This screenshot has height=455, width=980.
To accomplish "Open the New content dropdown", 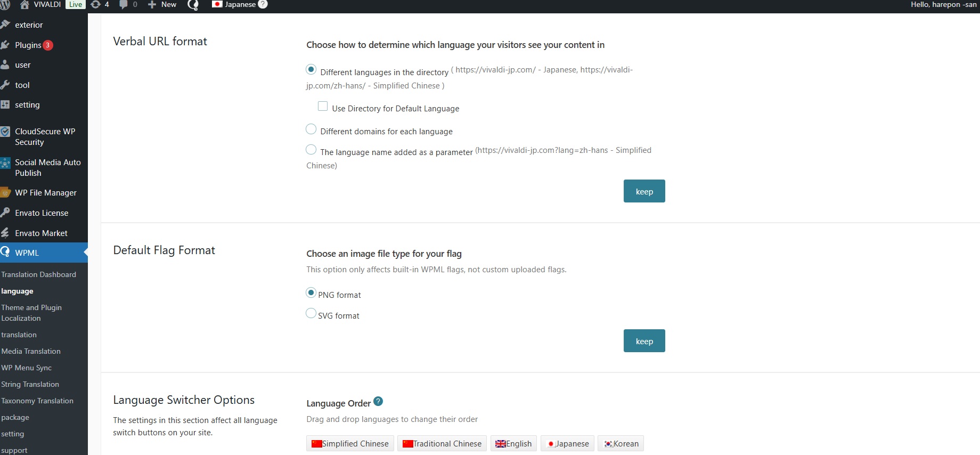I will [x=162, y=5].
